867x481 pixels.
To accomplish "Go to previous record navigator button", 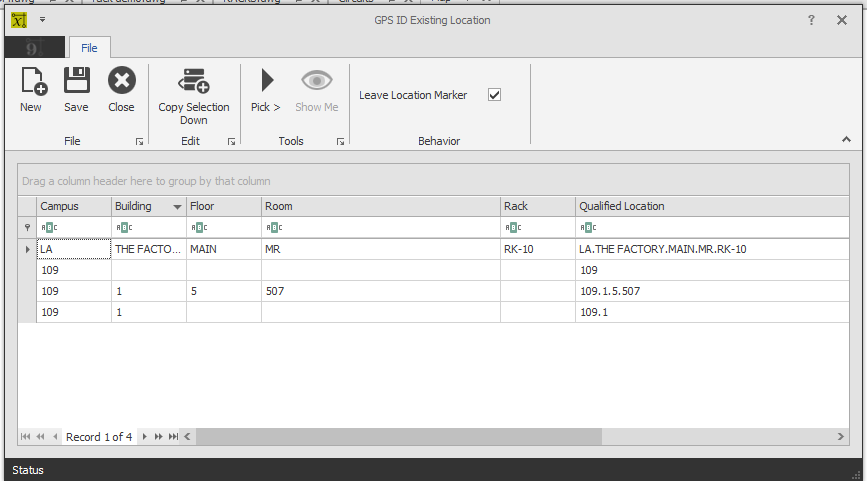I will tap(55, 437).
